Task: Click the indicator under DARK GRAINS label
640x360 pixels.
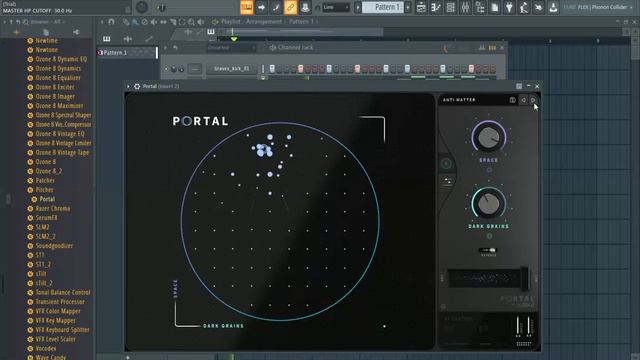Action: 489,236
